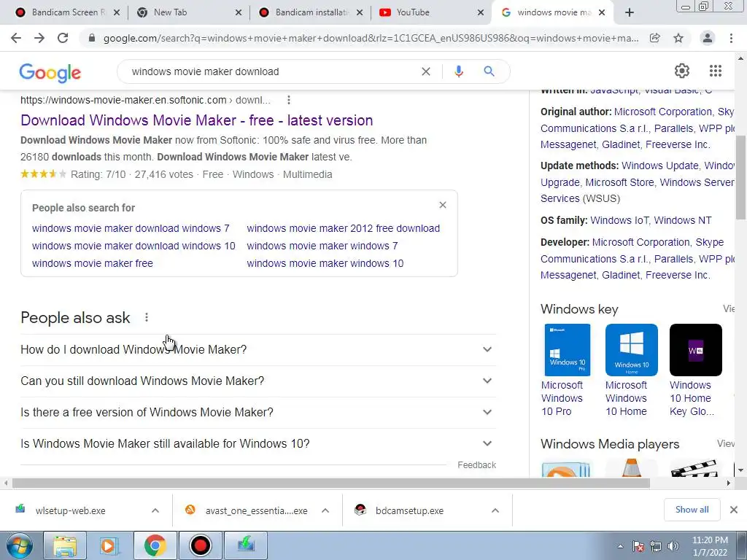Open the Softonic result three-dot options
The height and width of the screenshot is (560, 747).
coord(289,100)
